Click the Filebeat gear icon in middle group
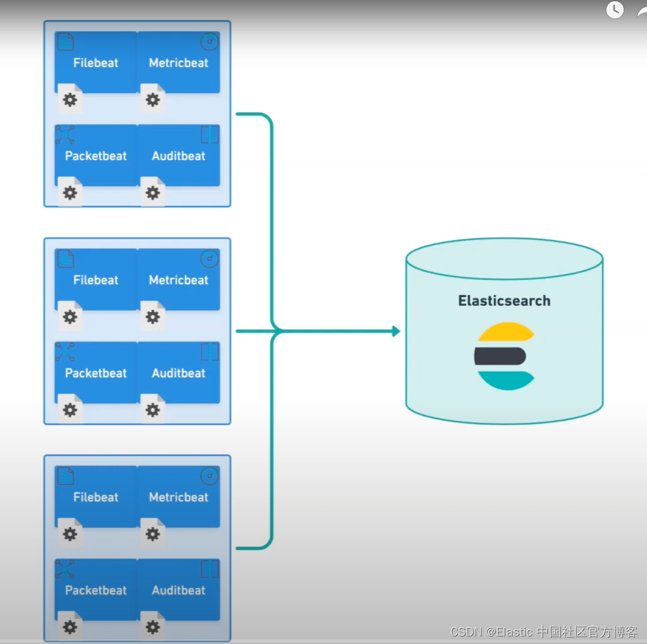Viewport: 647px width, 644px height. [70, 317]
